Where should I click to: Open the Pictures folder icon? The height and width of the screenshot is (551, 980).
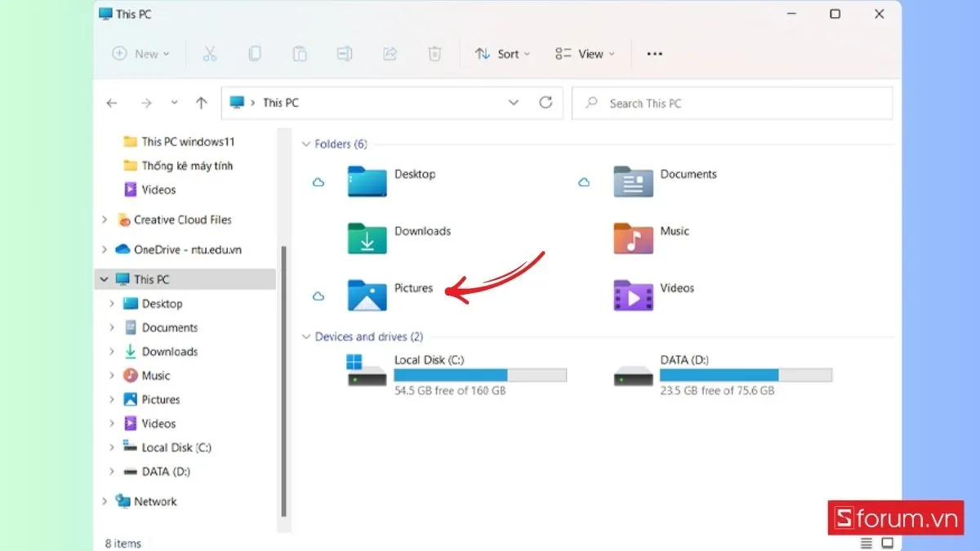367,295
